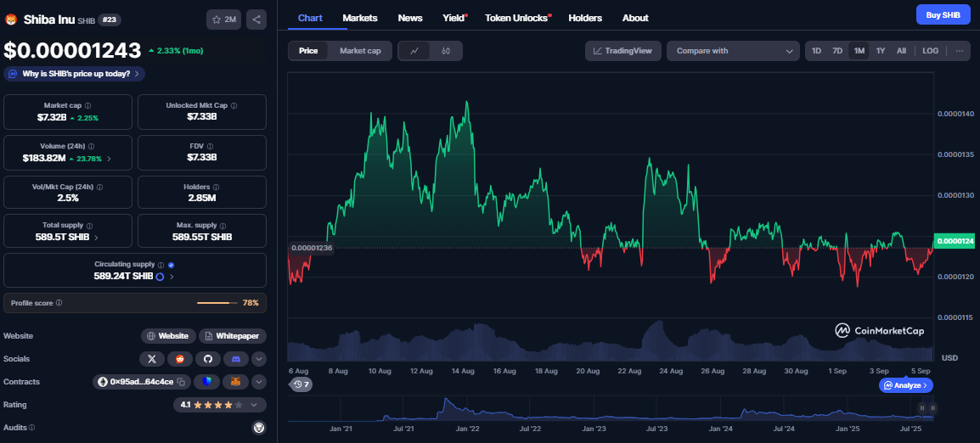Open the About tab
The image size is (980, 443).
coord(635,18)
